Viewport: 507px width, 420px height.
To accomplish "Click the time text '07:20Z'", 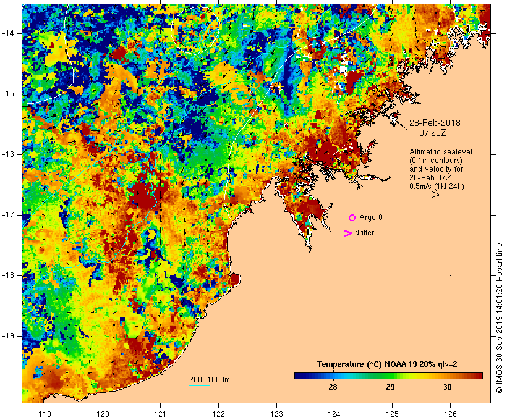I will click(x=432, y=133).
